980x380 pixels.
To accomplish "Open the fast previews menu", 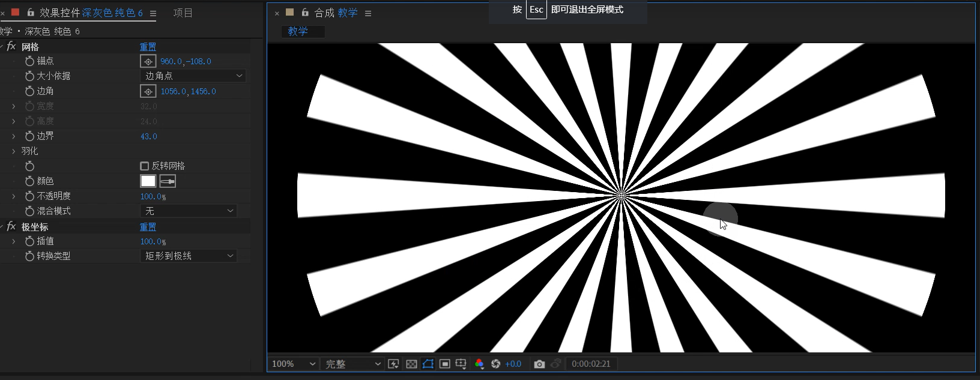I will point(394,364).
